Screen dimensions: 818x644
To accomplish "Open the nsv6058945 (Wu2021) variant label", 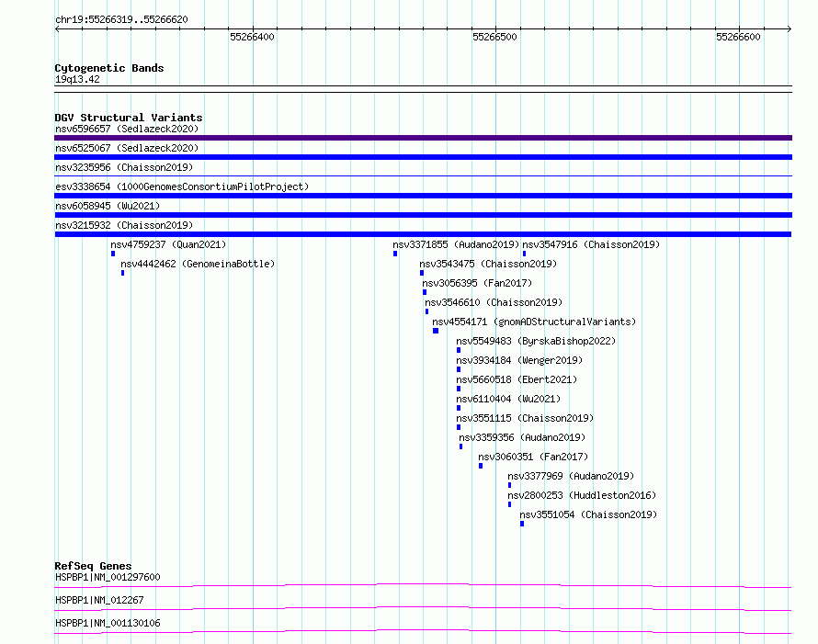I will [108, 206].
